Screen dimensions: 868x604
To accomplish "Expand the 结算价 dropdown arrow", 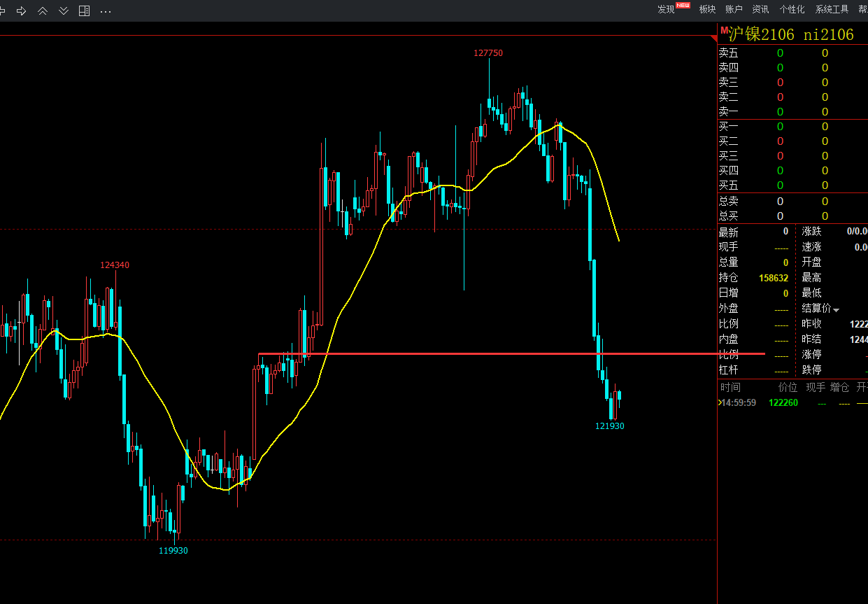I will (x=836, y=309).
